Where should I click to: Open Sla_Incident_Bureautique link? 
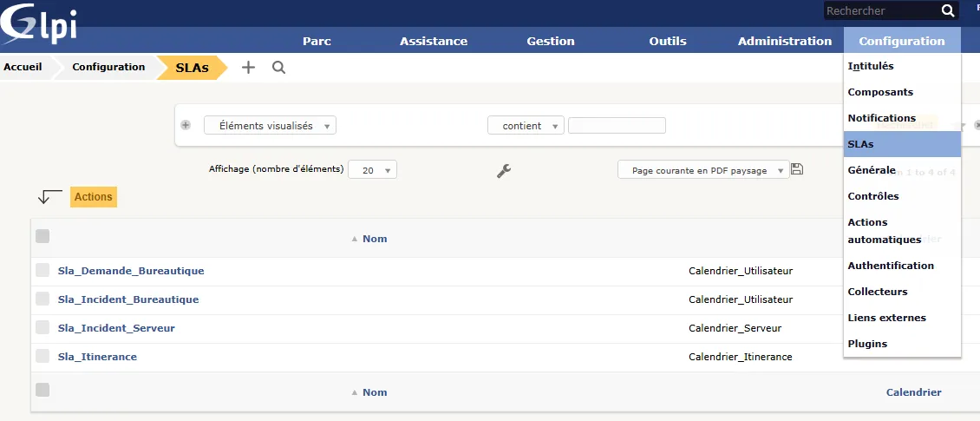click(x=128, y=299)
